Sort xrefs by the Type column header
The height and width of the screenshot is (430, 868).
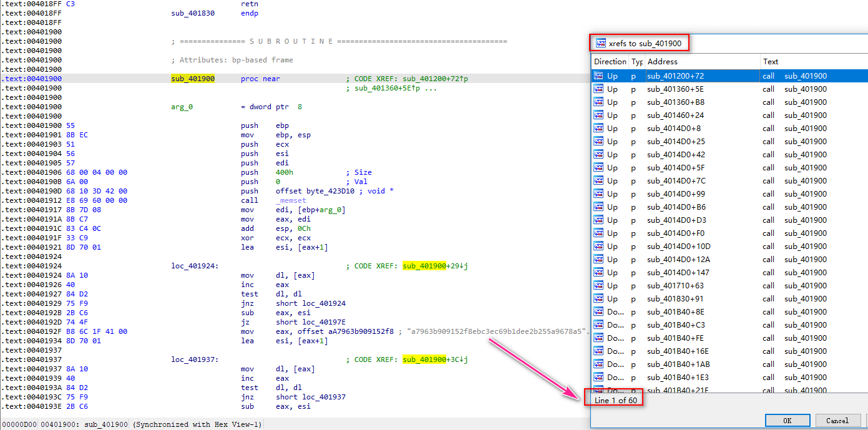(636, 61)
